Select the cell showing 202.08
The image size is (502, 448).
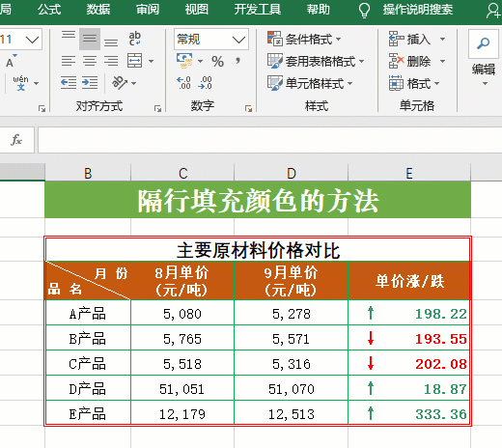click(409, 363)
